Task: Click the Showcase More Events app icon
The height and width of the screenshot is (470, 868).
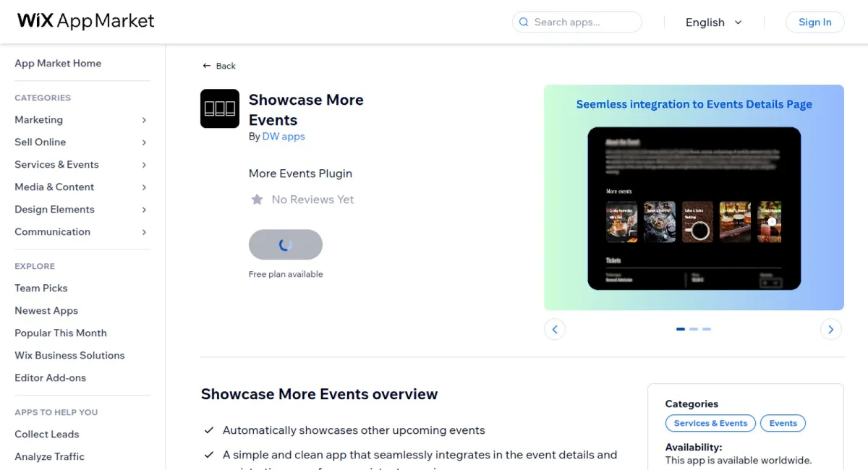Action: point(220,108)
